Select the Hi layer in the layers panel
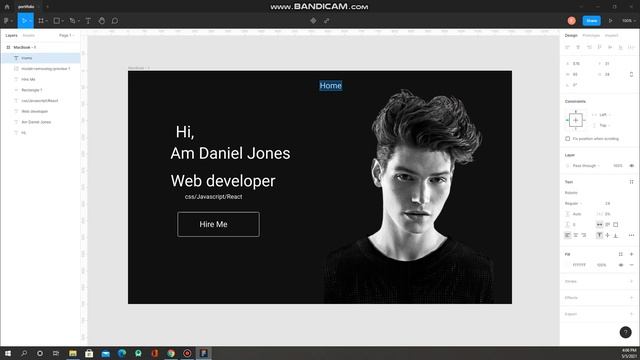 [x=40, y=133]
